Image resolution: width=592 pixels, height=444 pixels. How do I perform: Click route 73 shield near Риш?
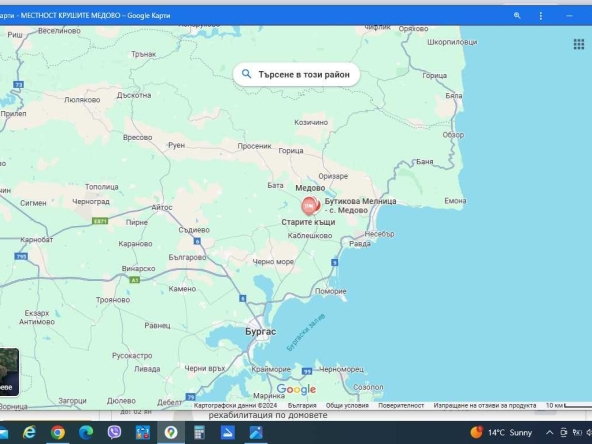tap(18, 85)
